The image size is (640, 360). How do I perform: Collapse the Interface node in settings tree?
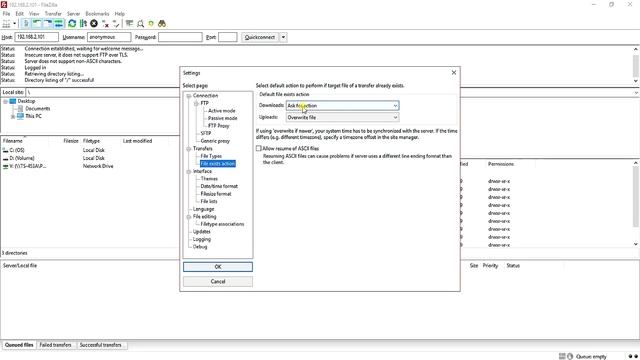[189, 171]
